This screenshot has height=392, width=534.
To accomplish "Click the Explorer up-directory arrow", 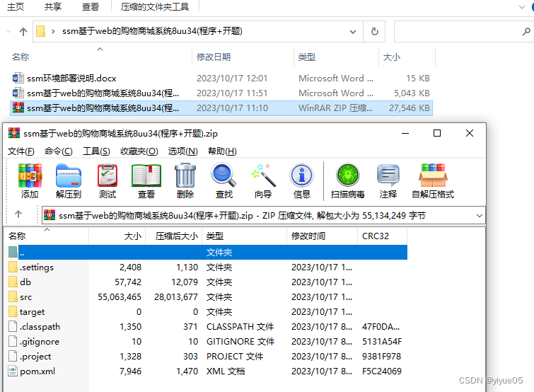I will (23, 32).
